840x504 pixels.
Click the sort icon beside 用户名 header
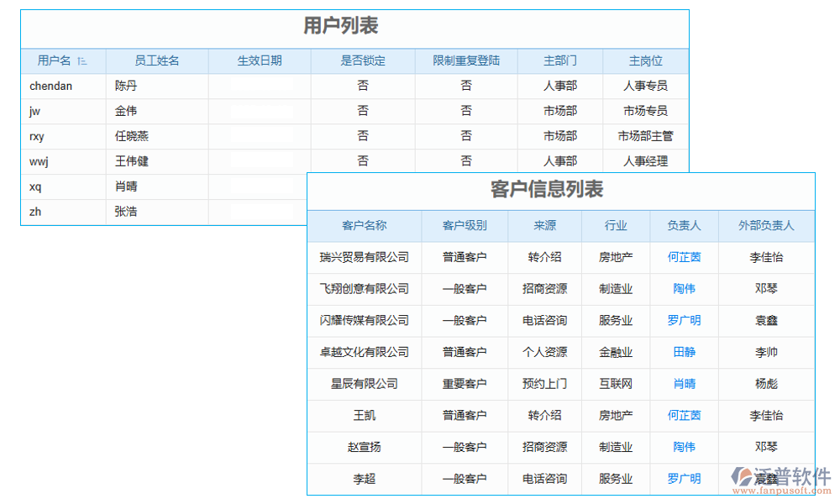coord(82,60)
